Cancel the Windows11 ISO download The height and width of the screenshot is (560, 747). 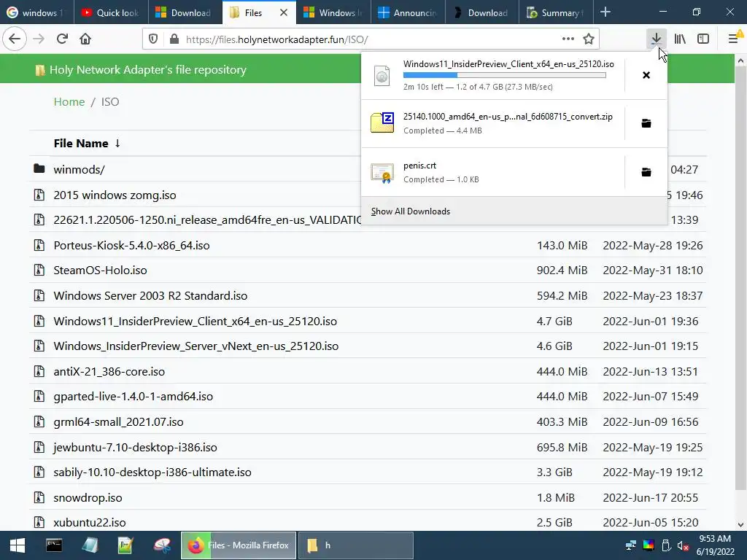[646, 75]
